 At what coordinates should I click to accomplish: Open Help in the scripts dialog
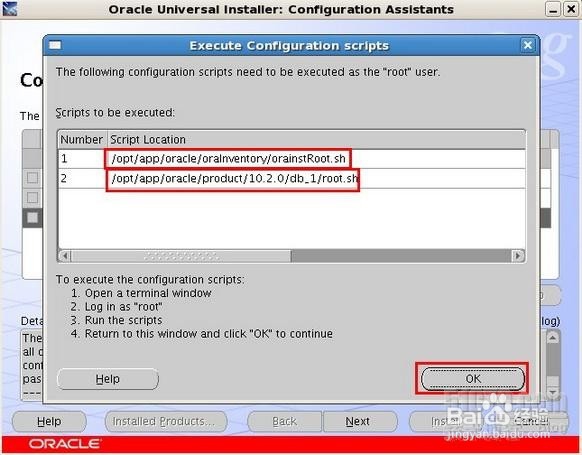[x=108, y=379]
